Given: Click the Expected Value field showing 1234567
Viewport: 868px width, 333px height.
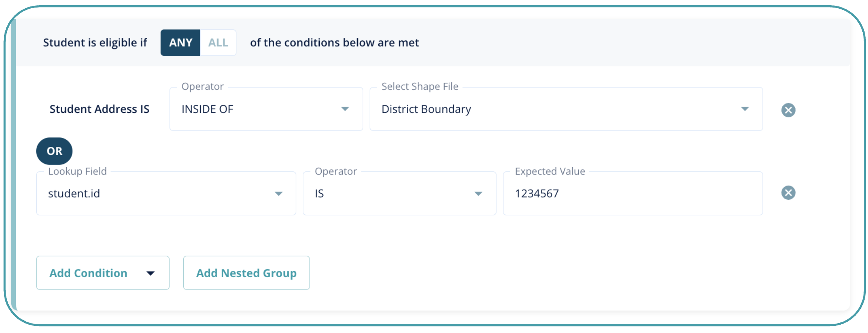Looking at the screenshot, I should [x=632, y=194].
